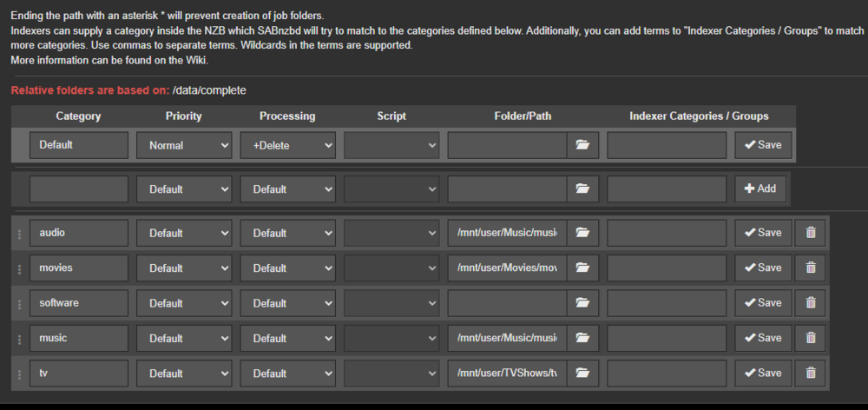Image resolution: width=868 pixels, height=410 pixels.
Task: Browse folder for the movies category
Action: [x=582, y=268]
